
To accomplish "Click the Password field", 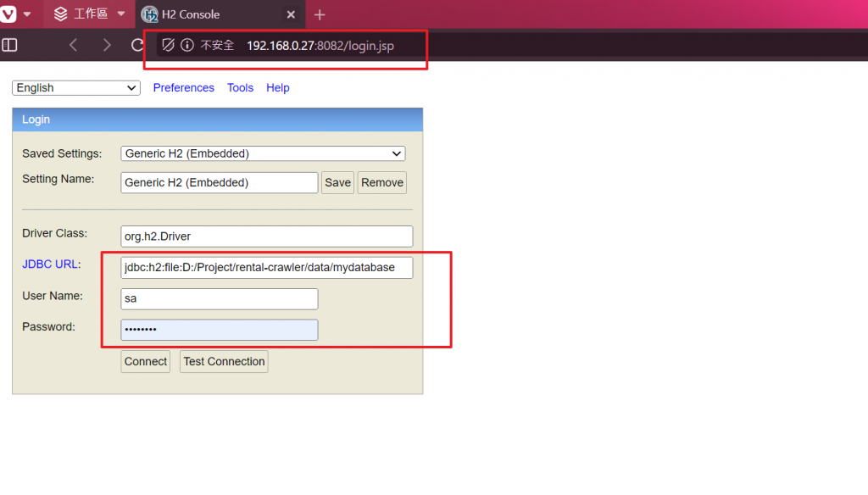I will click(220, 330).
